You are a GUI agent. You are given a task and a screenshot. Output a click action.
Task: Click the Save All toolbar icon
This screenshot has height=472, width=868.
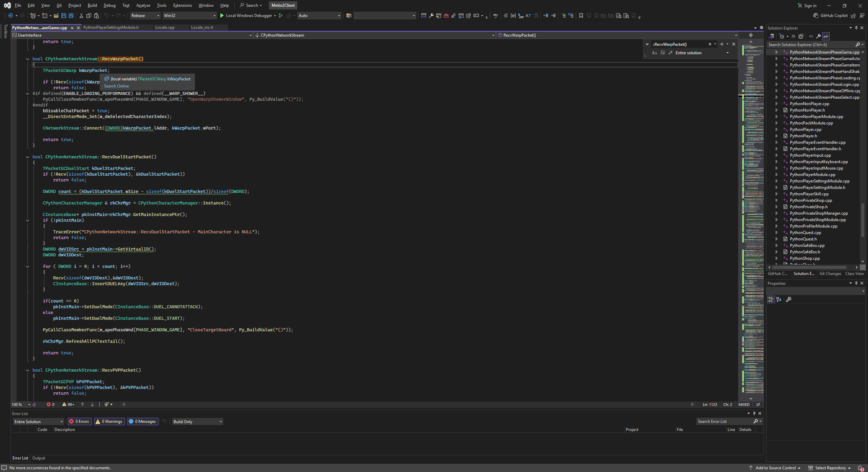(71, 16)
